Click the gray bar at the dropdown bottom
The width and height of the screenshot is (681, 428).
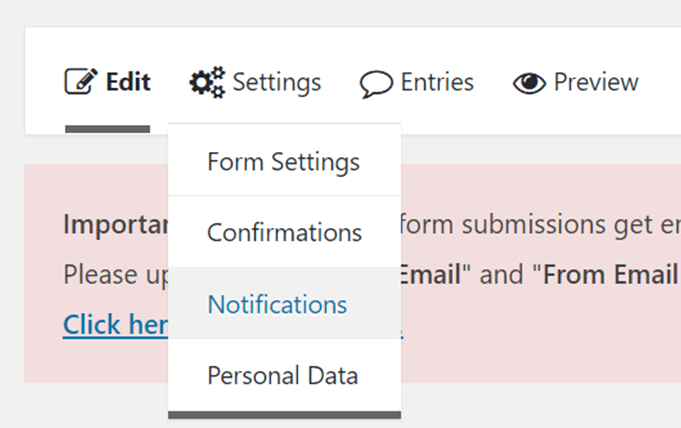pyautogui.click(x=284, y=414)
